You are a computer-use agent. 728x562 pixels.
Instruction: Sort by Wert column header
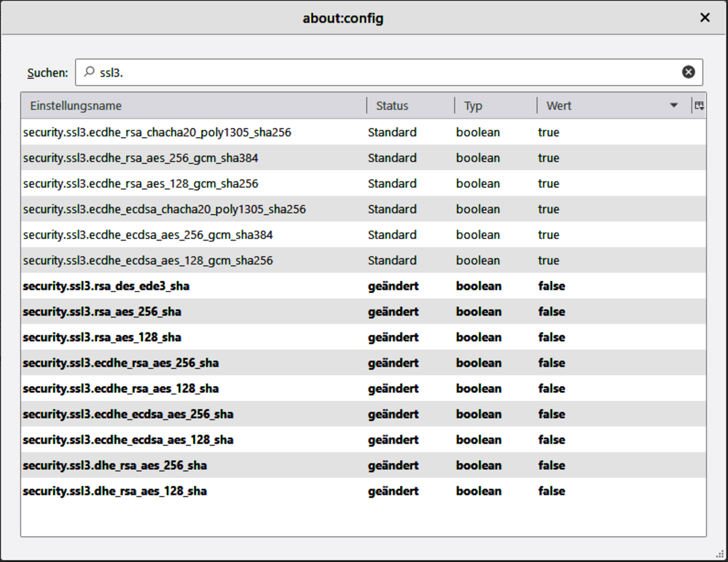tap(614, 105)
